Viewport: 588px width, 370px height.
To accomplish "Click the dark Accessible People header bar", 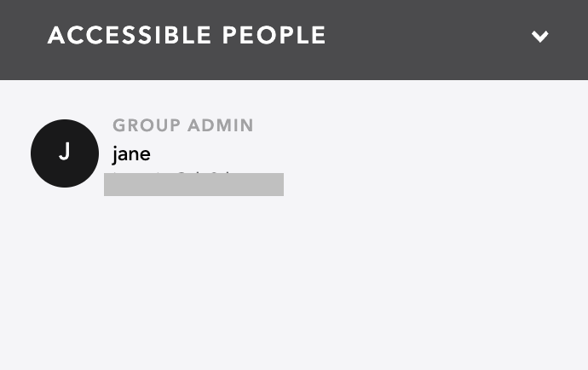I will 294,40.
